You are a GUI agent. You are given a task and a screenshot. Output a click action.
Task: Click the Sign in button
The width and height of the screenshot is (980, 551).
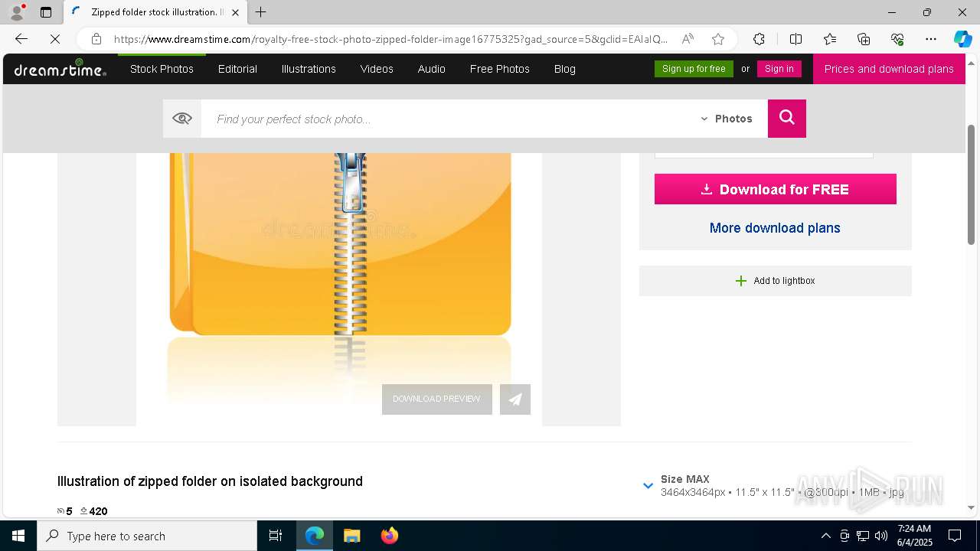click(x=779, y=69)
